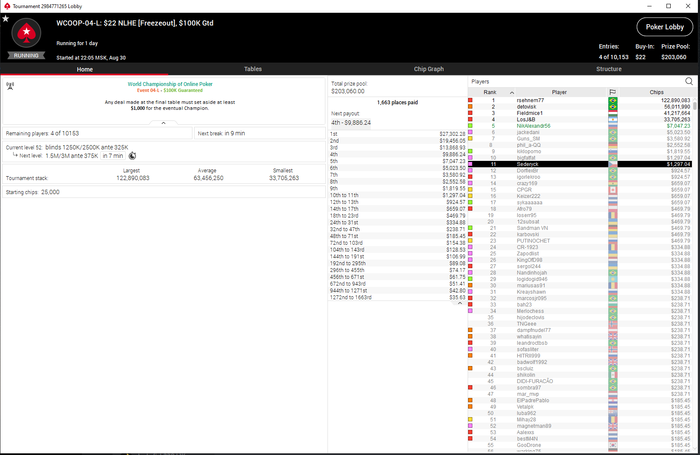The width and height of the screenshot is (700, 455).
Task: Select player LosJ&B in the list
Action: 580,120
